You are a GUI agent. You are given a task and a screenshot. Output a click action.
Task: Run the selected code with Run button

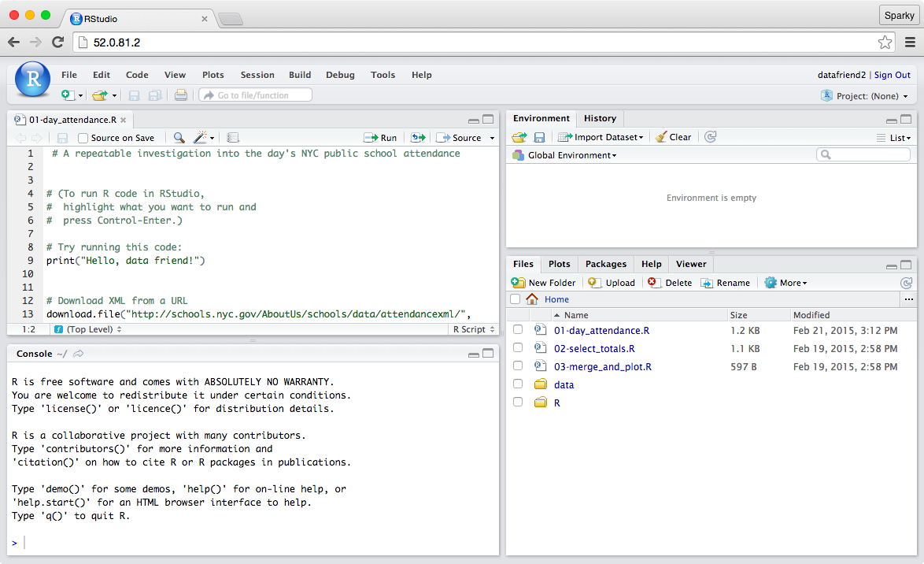pos(380,138)
